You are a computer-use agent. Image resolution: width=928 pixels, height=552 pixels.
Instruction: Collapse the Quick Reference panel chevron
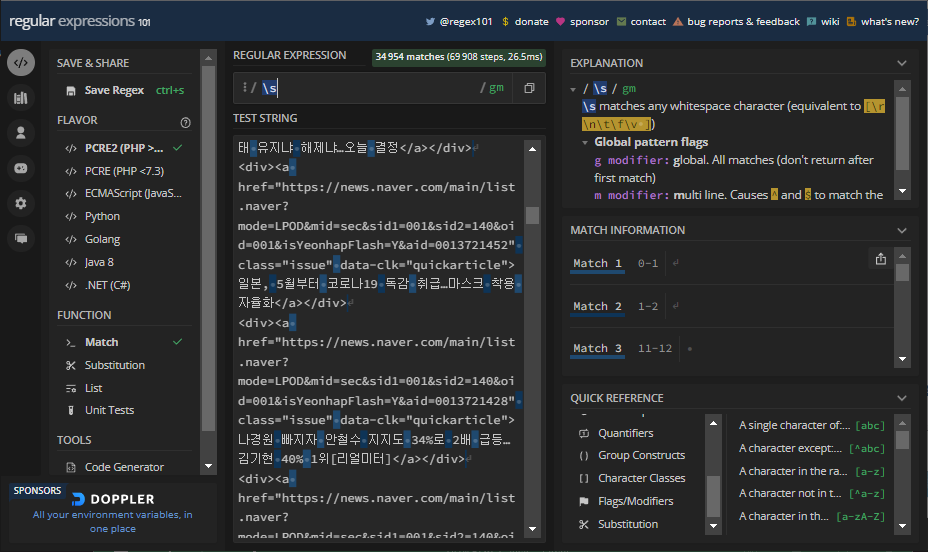tap(901, 398)
